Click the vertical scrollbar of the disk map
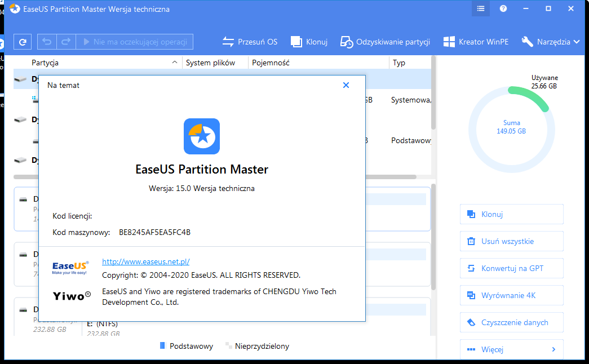Viewport: 589px width, 364px height. (433, 237)
